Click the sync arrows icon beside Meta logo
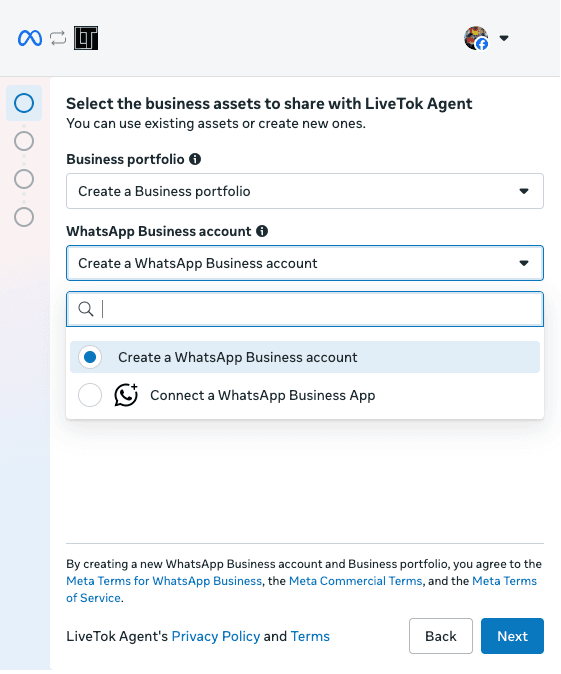Screen dimensions: 561x674 click(x=58, y=38)
